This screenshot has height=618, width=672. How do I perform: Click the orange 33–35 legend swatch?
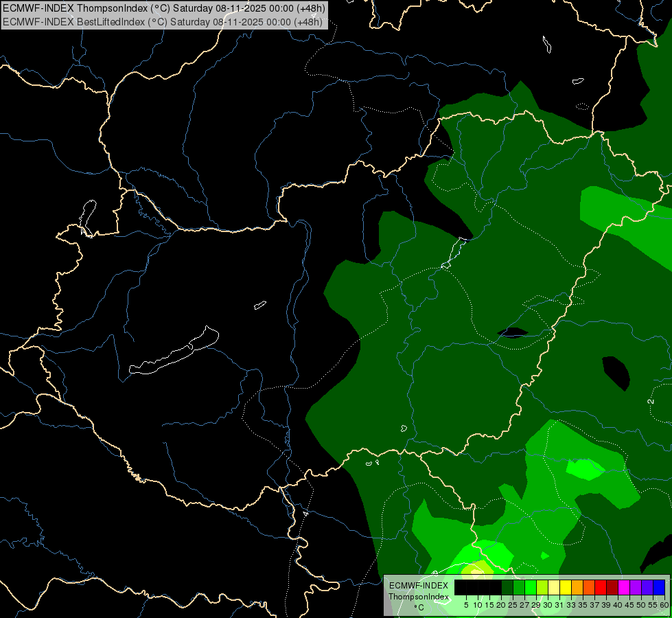pyautogui.click(x=577, y=587)
